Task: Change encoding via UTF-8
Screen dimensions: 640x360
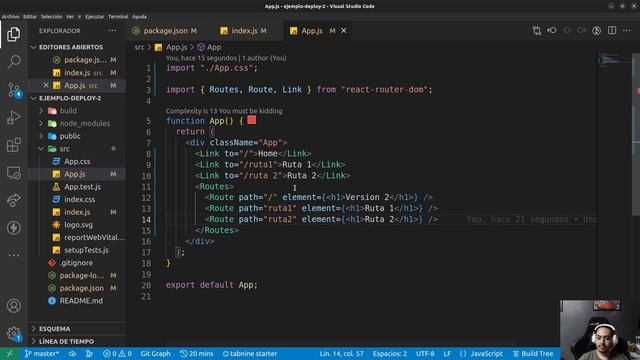Action: tap(425, 354)
